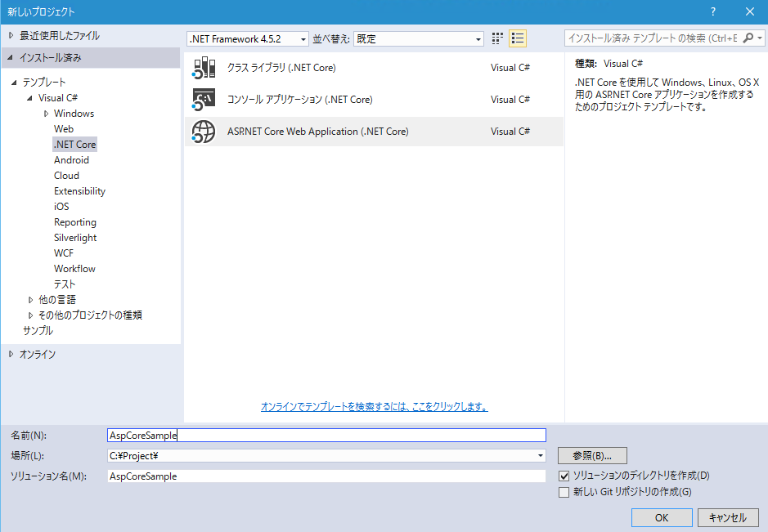Select the Extensibility template category
This screenshot has height=532, width=768.
click(x=80, y=191)
